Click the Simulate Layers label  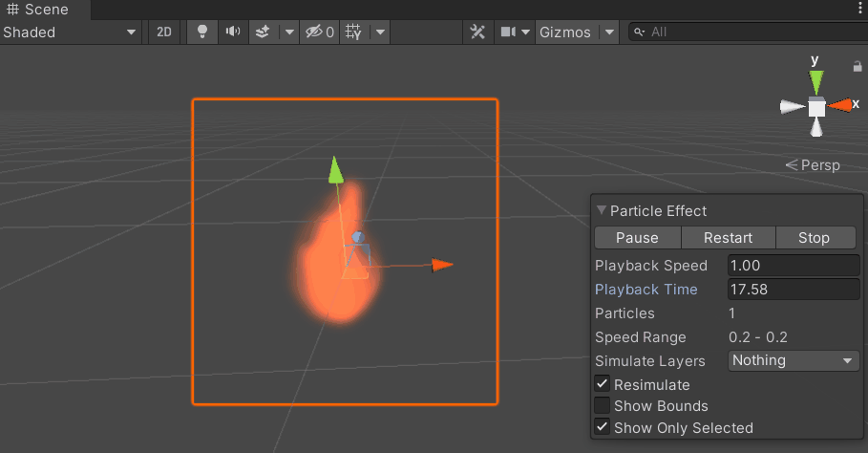point(650,361)
